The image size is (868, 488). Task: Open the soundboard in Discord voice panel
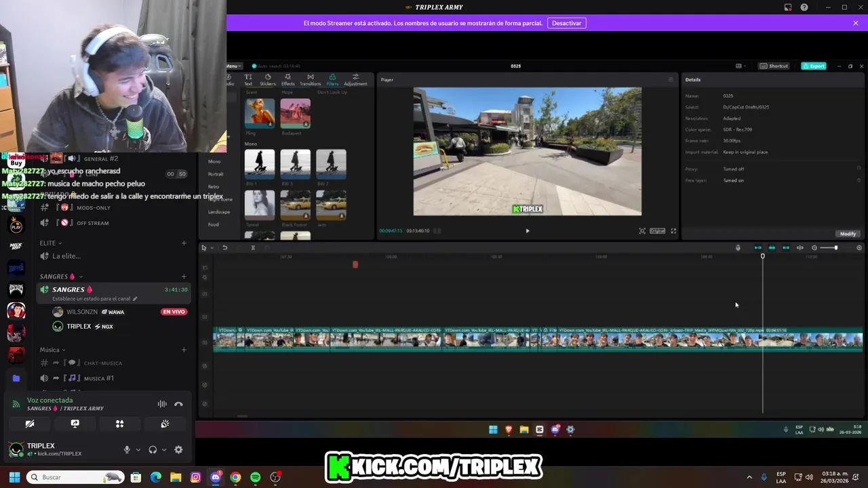pyautogui.click(x=165, y=424)
